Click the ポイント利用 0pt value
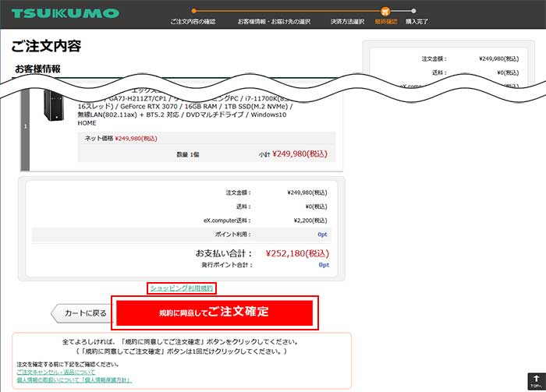This screenshot has height=392, width=546. 322,235
